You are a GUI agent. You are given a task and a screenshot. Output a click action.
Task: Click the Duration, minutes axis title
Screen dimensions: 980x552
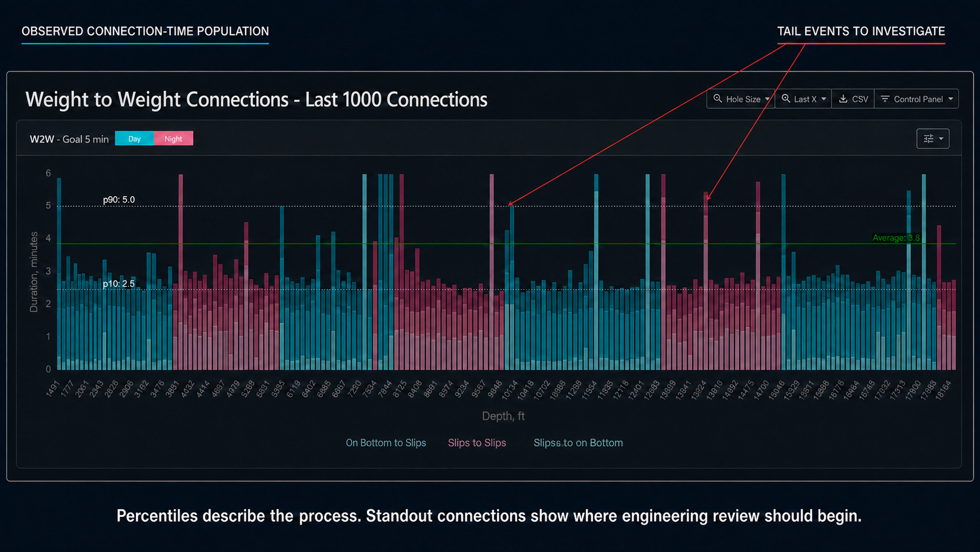(33, 272)
